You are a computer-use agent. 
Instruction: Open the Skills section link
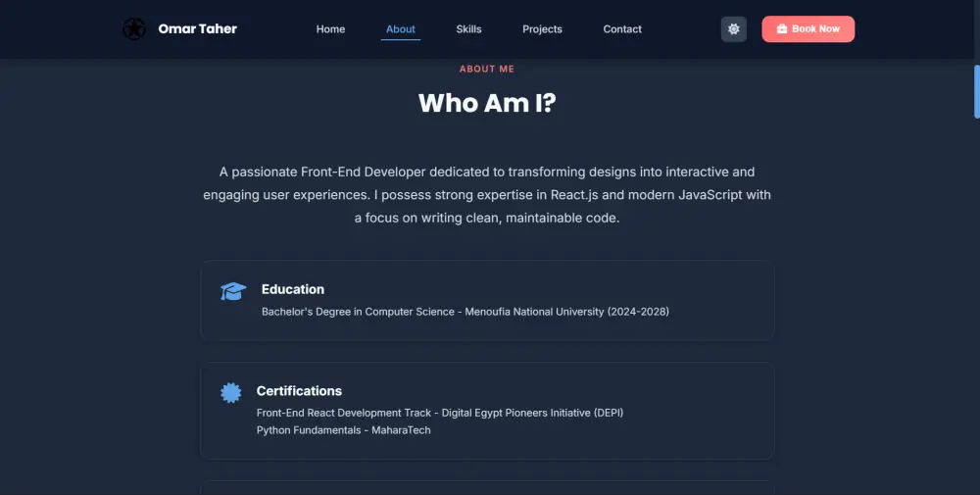click(x=468, y=29)
